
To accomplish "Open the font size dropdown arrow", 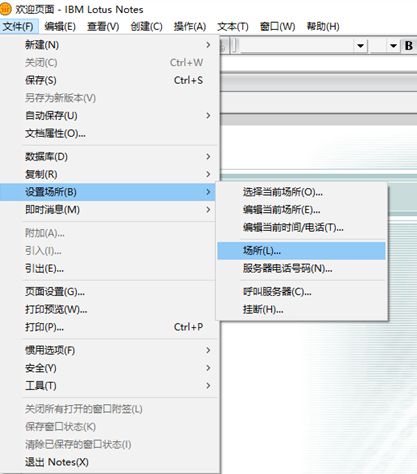I will point(393,46).
